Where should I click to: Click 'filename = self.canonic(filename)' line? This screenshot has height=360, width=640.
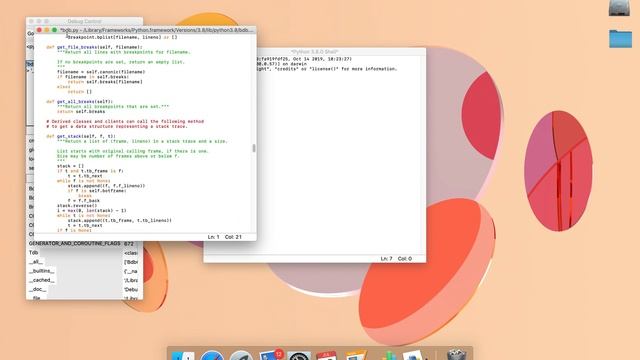101,71
